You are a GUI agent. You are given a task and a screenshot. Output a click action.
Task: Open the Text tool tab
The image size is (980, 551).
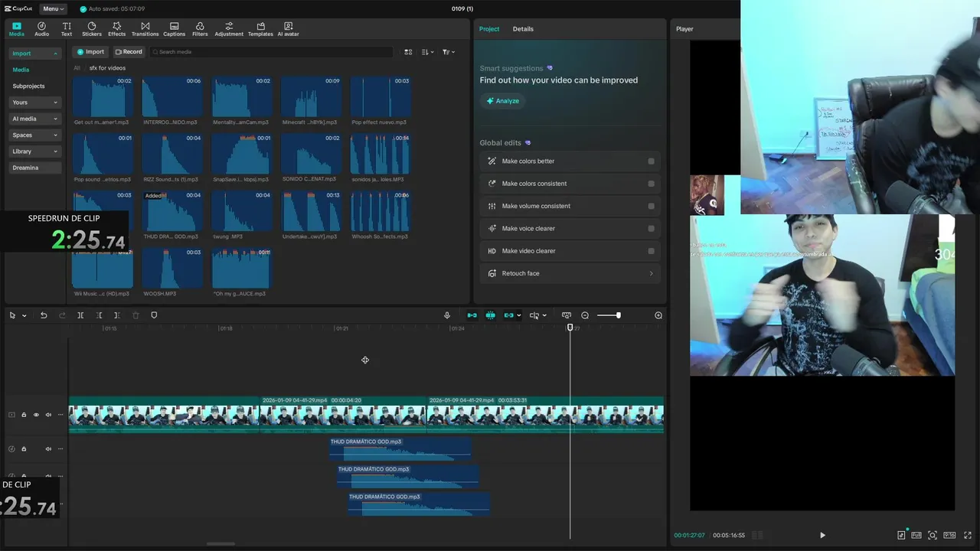pyautogui.click(x=67, y=29)
